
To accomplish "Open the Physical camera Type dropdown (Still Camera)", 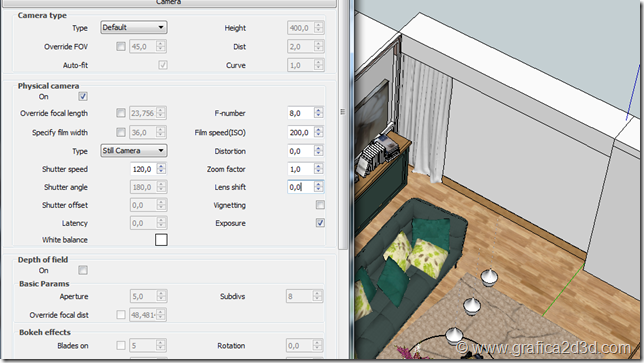I will 133,151.
